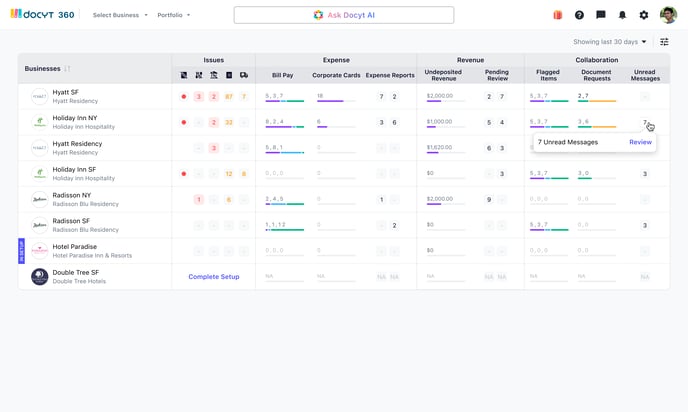688x412 pixels.
Task: Click the red 1 badge for Radisson NY
Action: 199,200
